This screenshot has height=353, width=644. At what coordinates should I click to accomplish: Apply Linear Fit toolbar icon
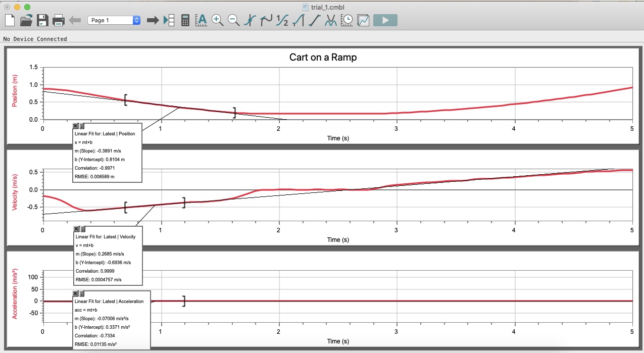pos(315,20)
